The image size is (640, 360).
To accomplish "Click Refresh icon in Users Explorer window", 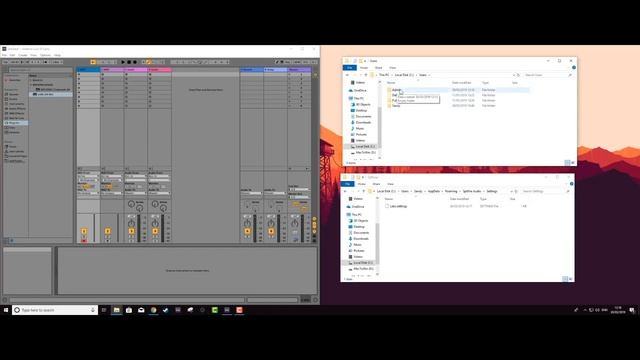I will [x=518, y=75].
